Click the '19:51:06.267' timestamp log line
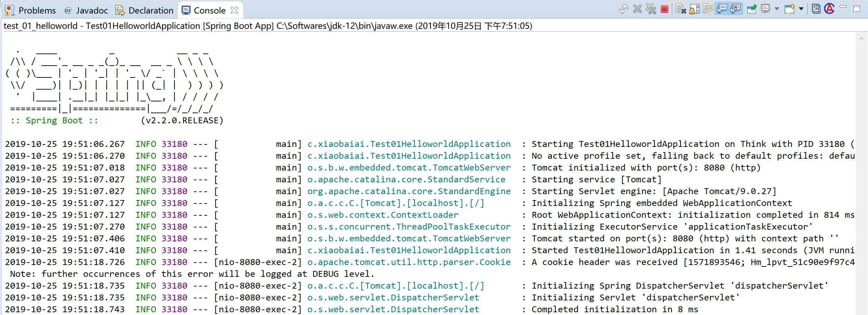 tap(429, 144)
